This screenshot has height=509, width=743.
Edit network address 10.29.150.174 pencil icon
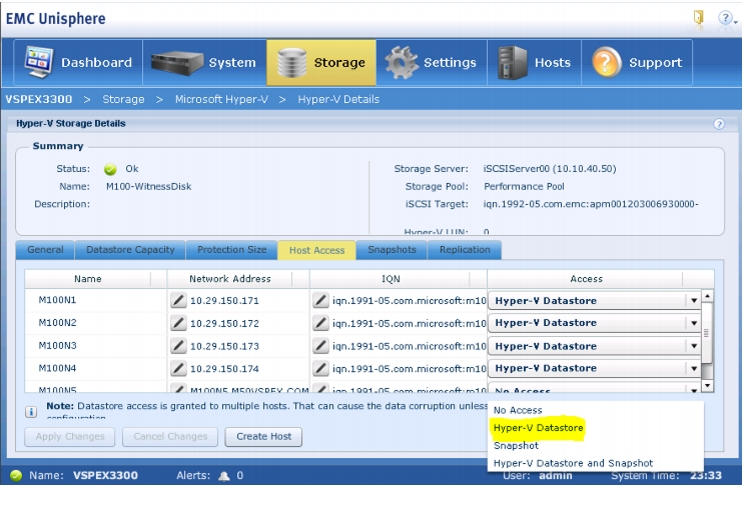[x=178, y=368]
